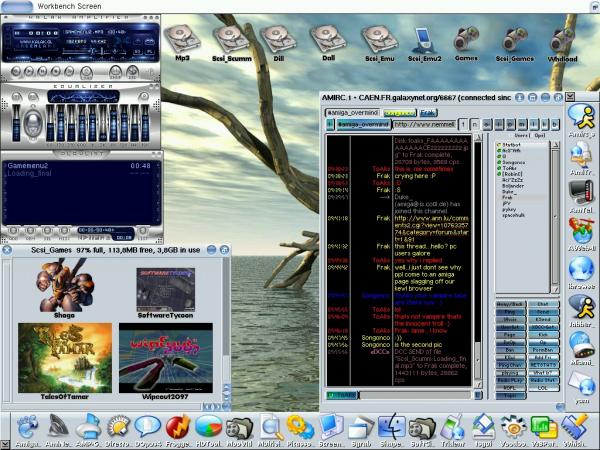Viewport: 600px width, 450px height.
Task: Click pause button in Kolak amplifier
Action: (42, 71)
